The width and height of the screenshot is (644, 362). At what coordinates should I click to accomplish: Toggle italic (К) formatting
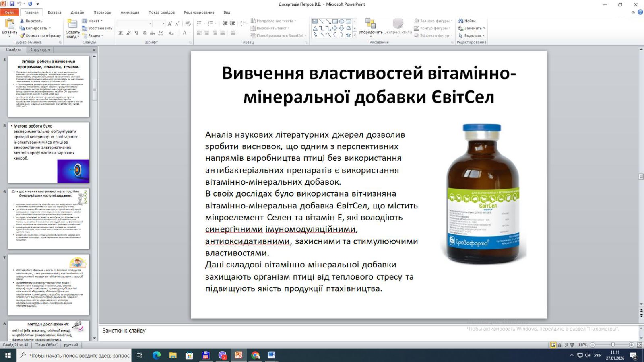tap(128, 33)
